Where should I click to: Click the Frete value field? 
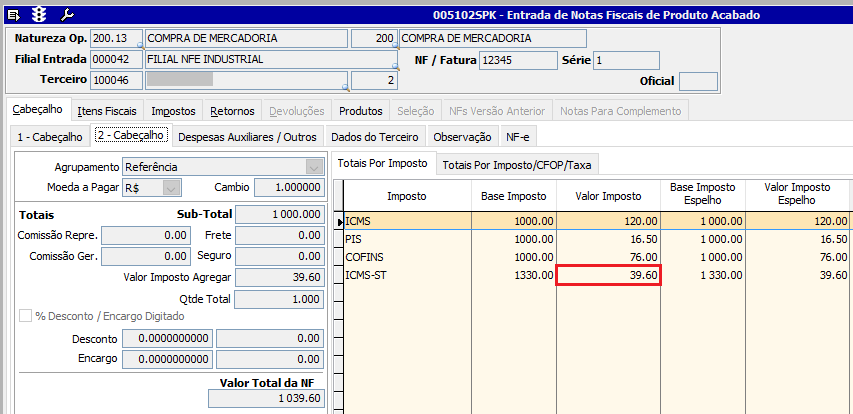point(280,236)
